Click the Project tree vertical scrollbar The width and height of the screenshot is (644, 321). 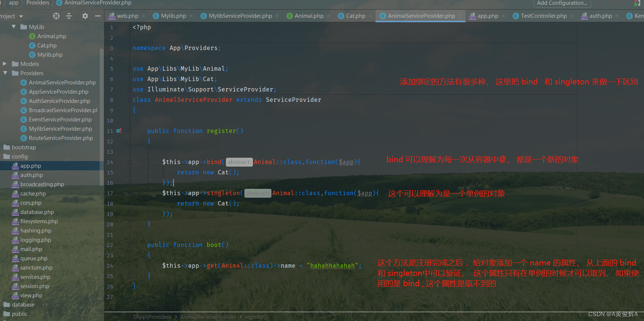point(101,117)
